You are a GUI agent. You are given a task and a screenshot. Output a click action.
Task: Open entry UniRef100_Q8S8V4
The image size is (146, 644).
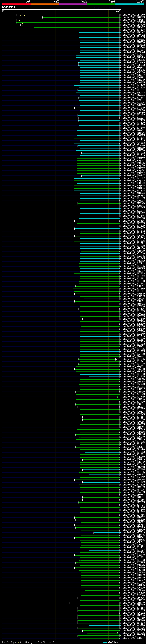tap(134, 48)
